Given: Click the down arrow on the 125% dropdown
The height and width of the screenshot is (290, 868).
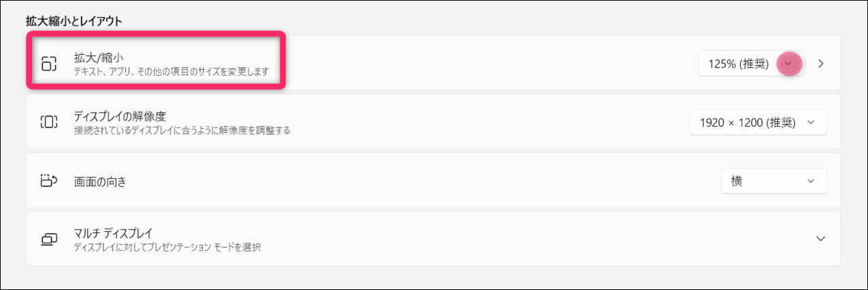Looking at the screenshot, I should tap(787, 64).
